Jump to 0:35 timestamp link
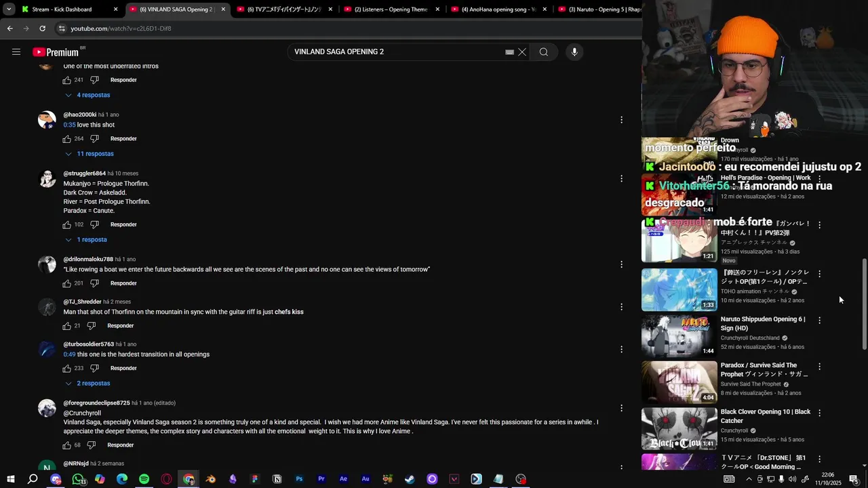Image resolution: width=868 pixels, height=488 pixels. [x=69, y=125]
